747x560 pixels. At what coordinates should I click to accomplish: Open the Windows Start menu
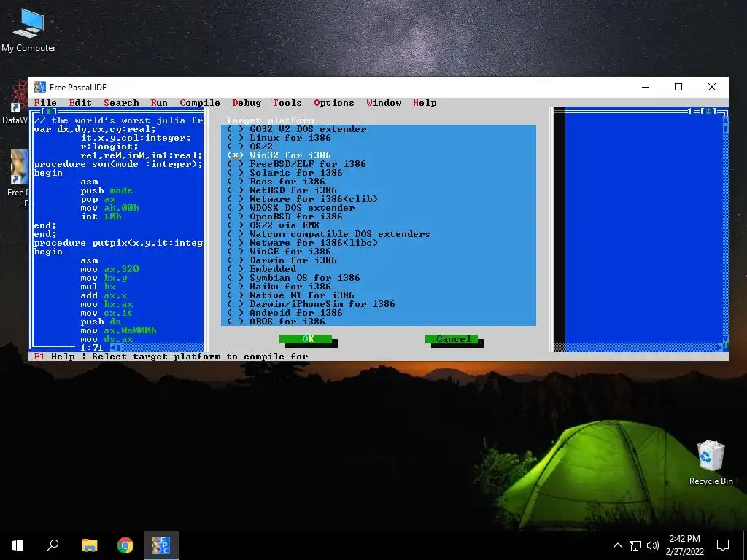click(18, 545)
